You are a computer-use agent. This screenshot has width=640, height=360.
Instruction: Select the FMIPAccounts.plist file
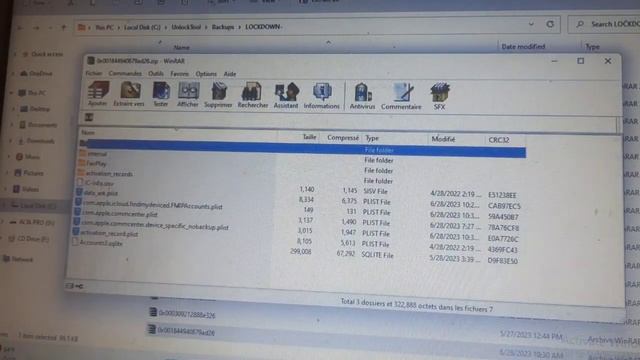(x=149, y=204)
